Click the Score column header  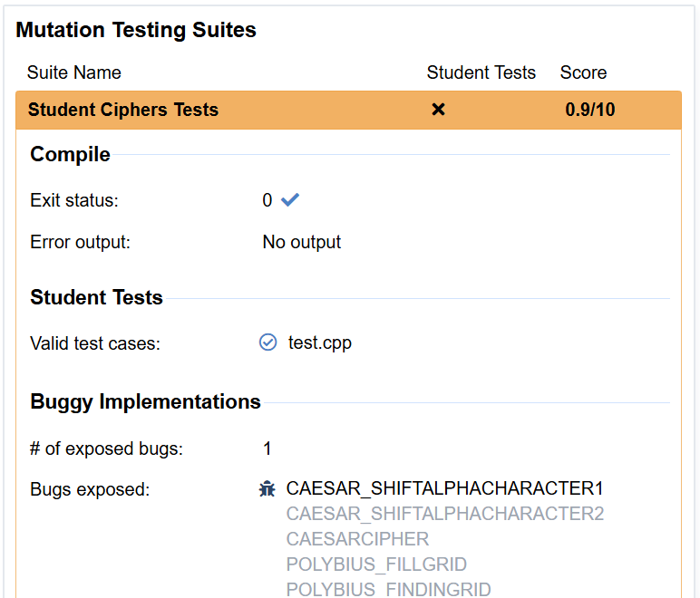click(583, 72)
